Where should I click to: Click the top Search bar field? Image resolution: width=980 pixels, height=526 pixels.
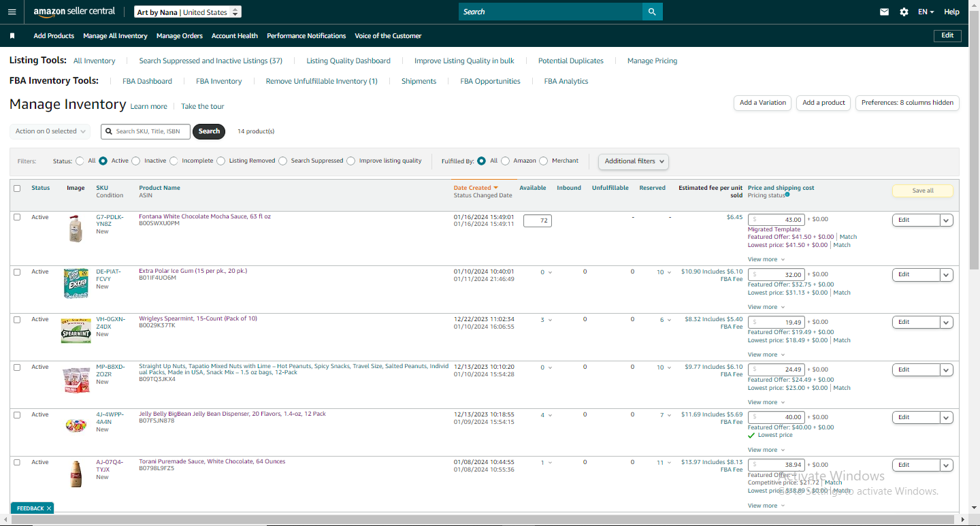click(551, 12)
